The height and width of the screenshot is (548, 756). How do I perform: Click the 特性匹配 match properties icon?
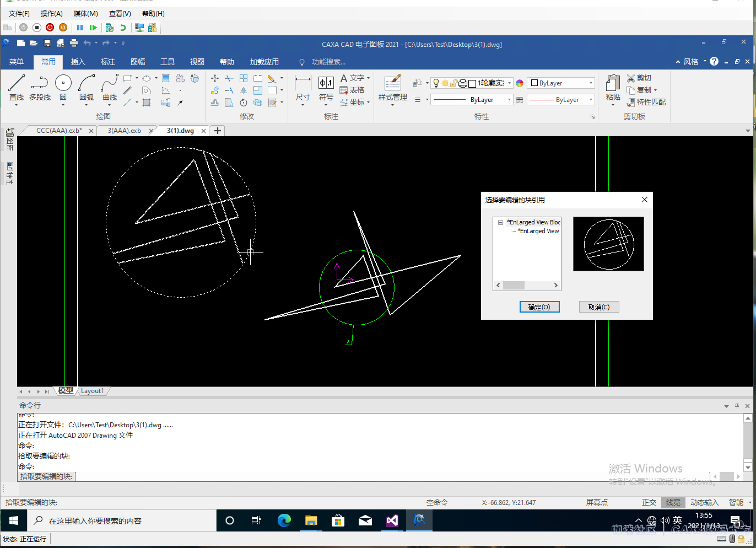click(631, 103)
